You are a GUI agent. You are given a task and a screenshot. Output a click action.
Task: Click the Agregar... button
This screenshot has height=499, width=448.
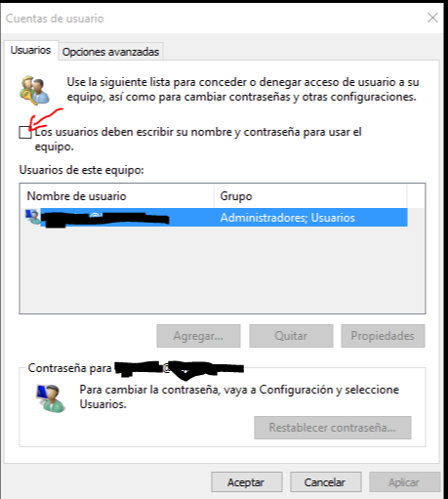pyautogui.click(x=198, y=336)
